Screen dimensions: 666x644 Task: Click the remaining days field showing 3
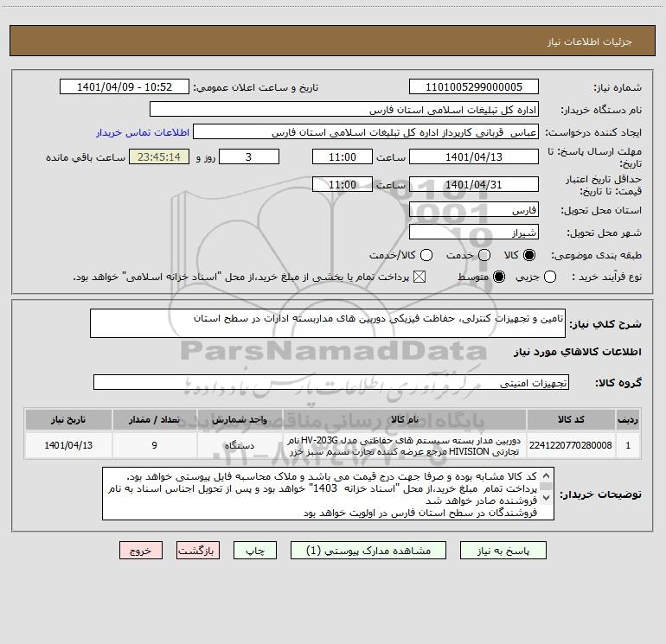click(249, 156)
